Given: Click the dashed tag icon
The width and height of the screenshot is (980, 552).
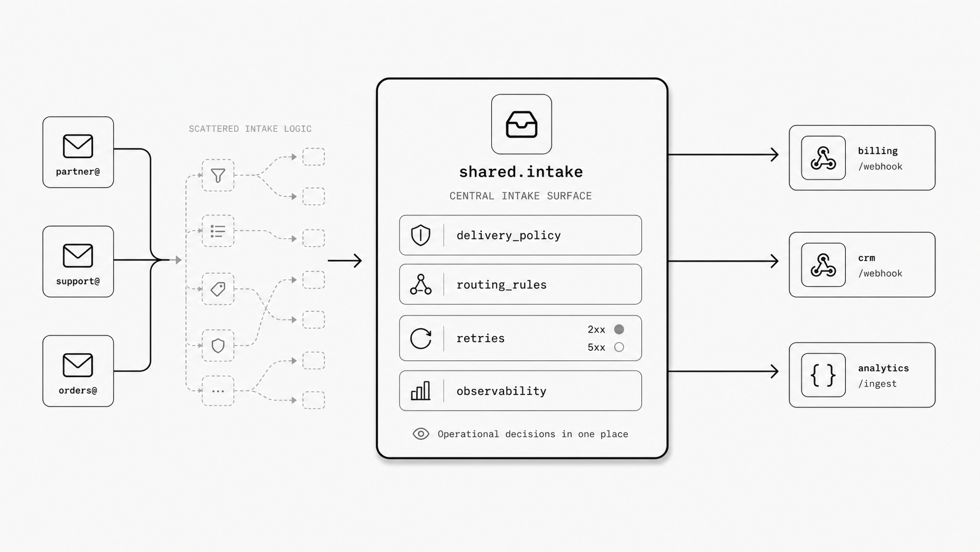Looking at the screenshot, I should pos(218,289).
